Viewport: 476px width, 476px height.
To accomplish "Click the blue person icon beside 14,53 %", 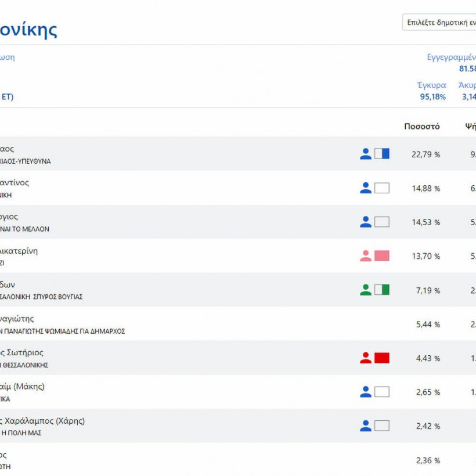I will click(x=366, y=222).
